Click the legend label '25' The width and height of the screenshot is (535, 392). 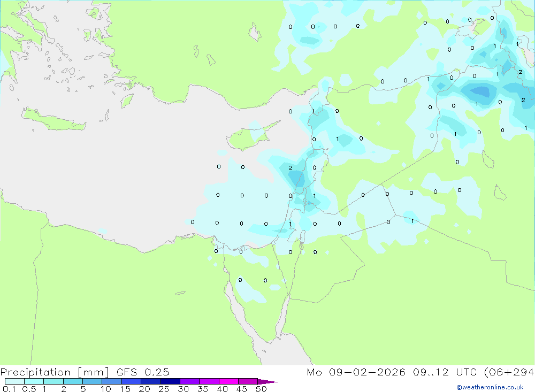[164, 389]
